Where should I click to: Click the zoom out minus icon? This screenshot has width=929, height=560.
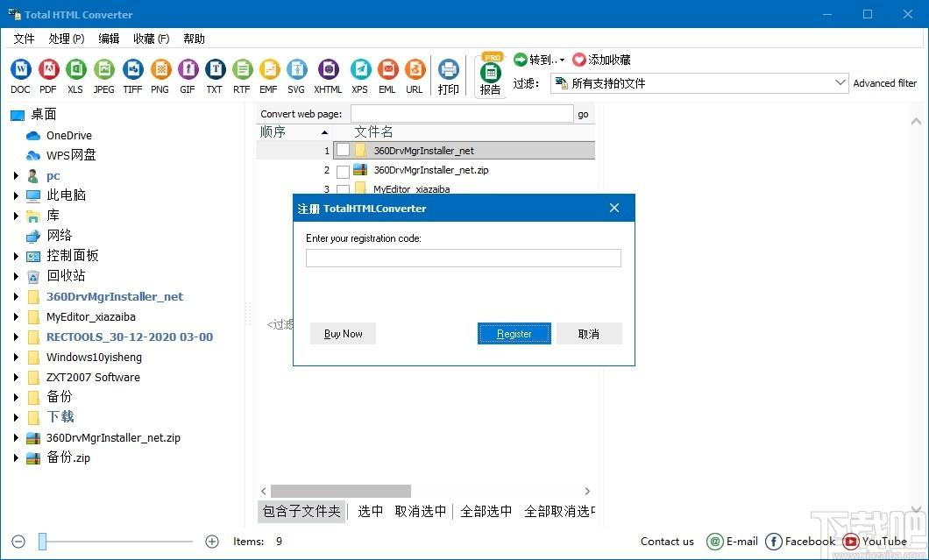18,541
